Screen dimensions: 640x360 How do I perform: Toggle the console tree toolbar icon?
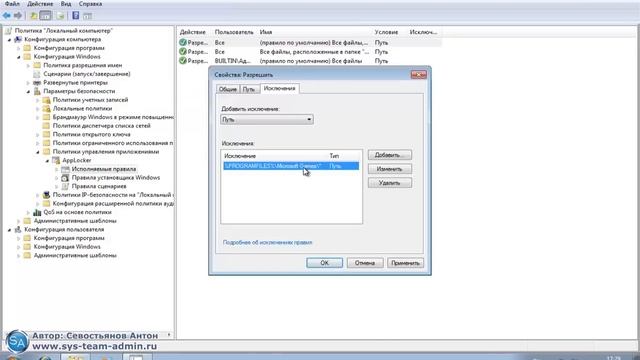coord(46,16)
